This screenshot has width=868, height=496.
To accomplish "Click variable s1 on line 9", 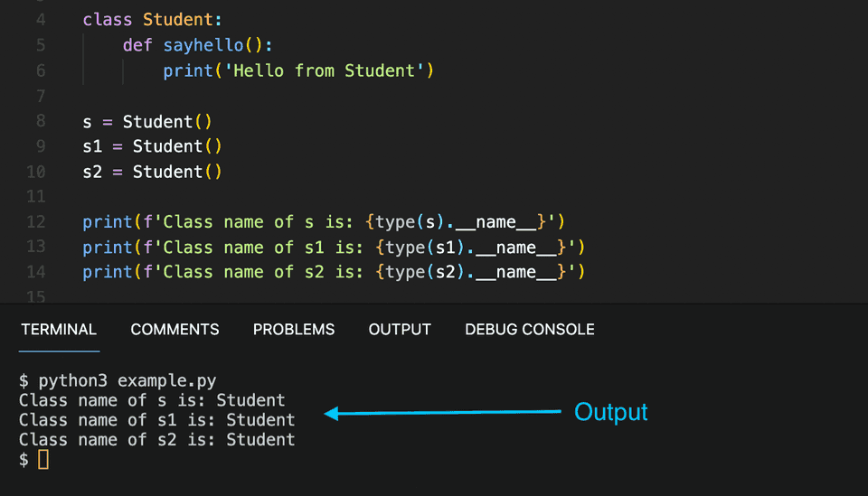I will 92,146.
